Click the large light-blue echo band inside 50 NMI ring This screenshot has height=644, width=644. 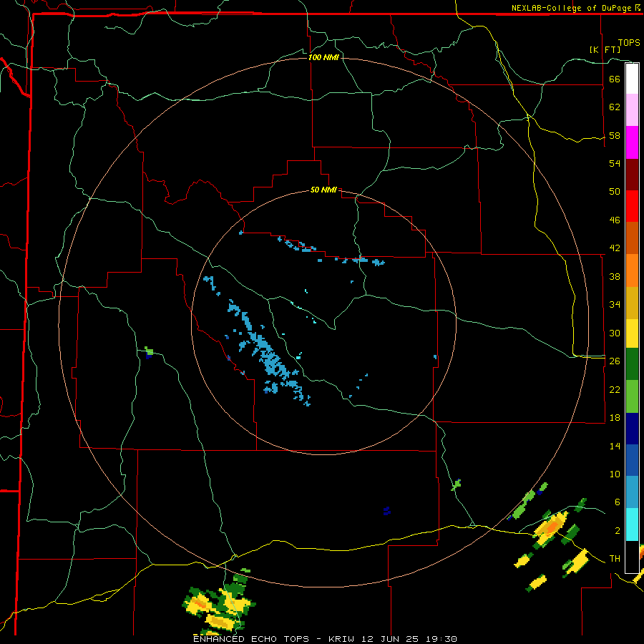pos(269,352)
